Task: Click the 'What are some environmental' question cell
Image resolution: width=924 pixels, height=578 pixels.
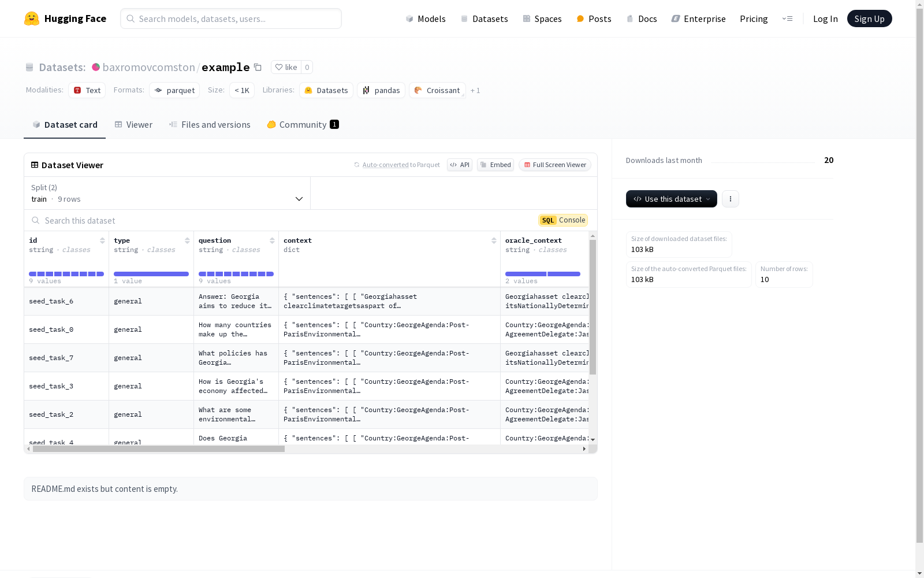Action: tap(236, 414)
